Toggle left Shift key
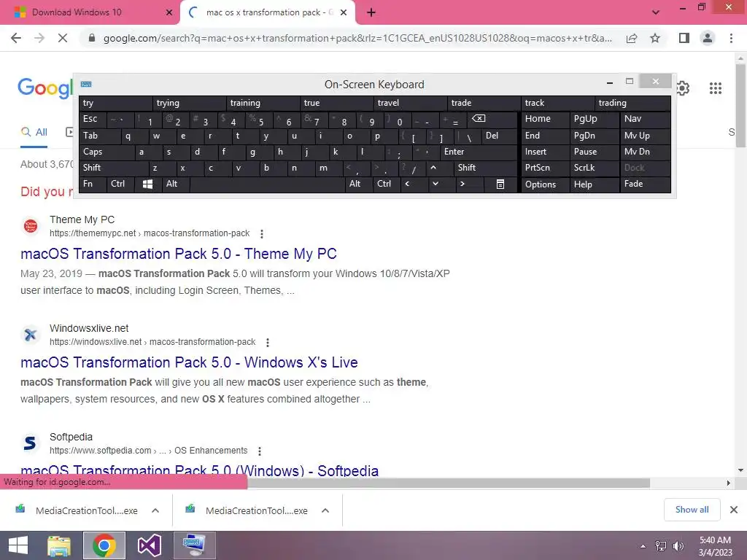The width and height of the screenshot is (747, 560). pos(113,168)
